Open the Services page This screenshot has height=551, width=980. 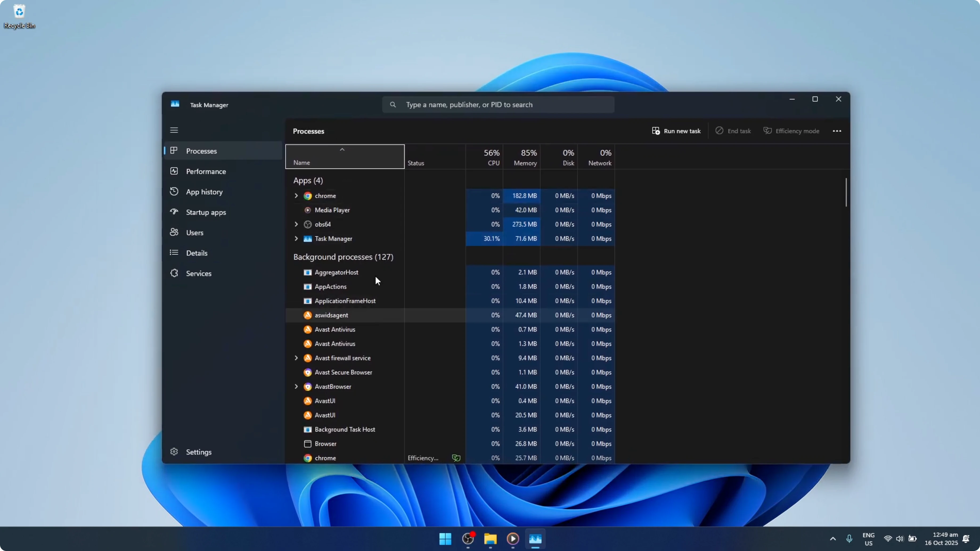223,274
